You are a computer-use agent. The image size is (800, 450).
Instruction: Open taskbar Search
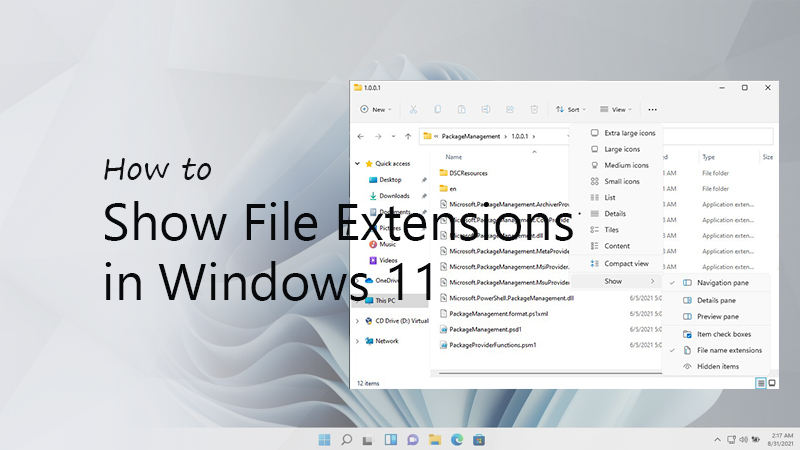point(346,439)
